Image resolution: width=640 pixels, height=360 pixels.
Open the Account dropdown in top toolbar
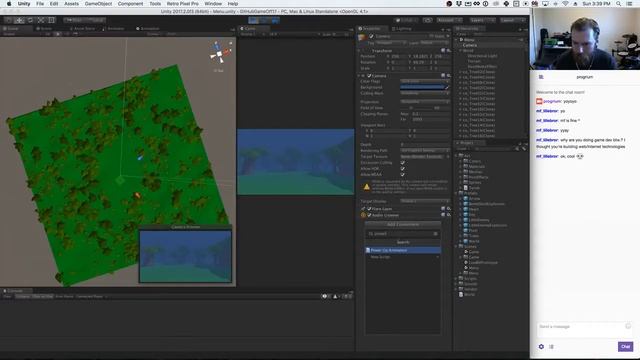(x=449, y=20)
